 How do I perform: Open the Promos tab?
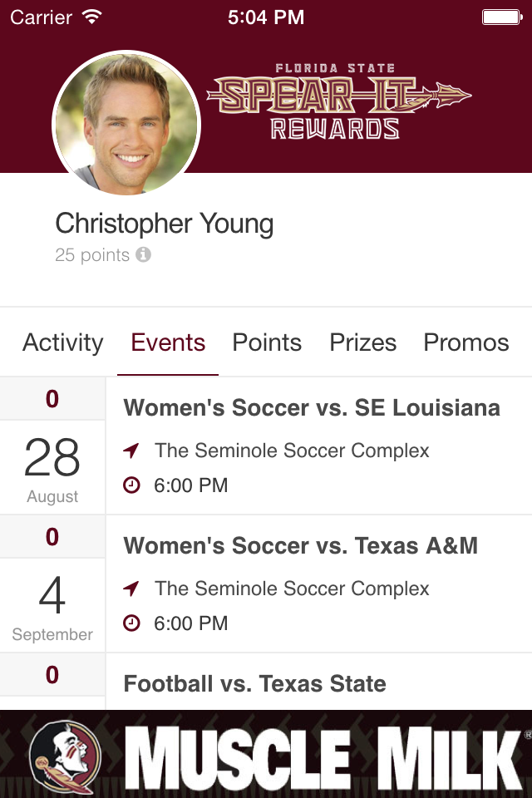[466, 342]
